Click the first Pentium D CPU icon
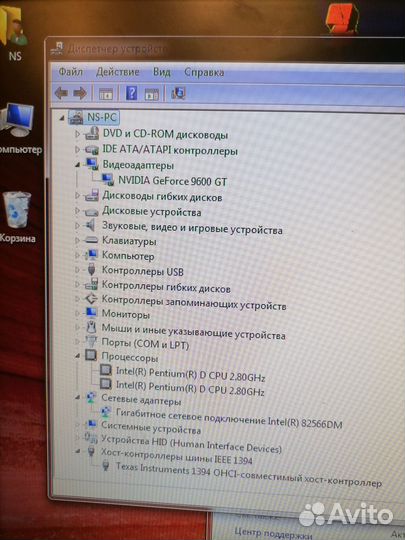405x540 pixels. point(105,370)
